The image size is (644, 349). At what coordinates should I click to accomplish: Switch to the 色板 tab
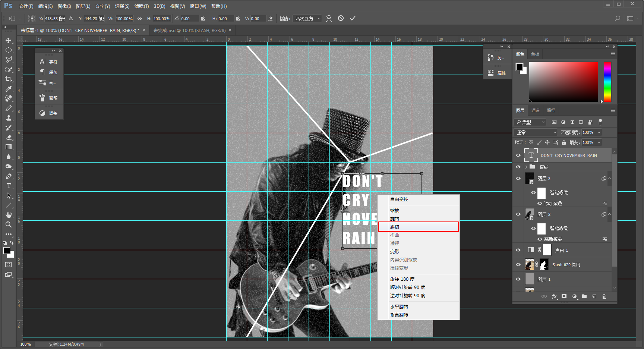point(535,54)
